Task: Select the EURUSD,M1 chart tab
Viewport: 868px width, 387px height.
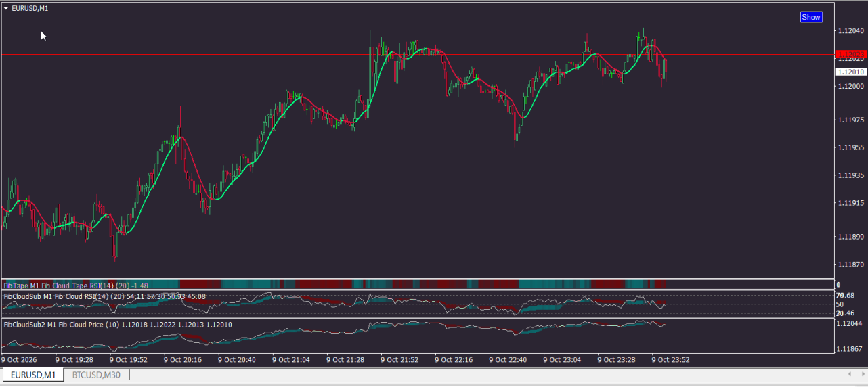Action: tap(33, 375)
